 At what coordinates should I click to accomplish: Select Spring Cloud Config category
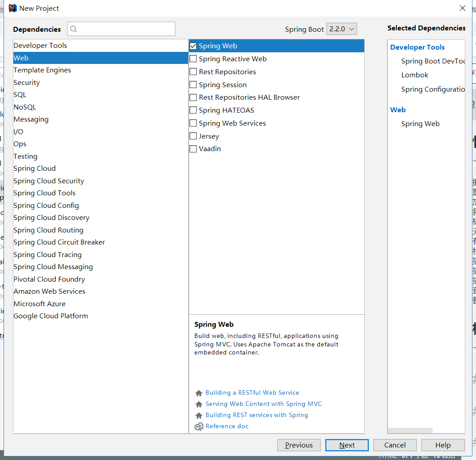101,206
